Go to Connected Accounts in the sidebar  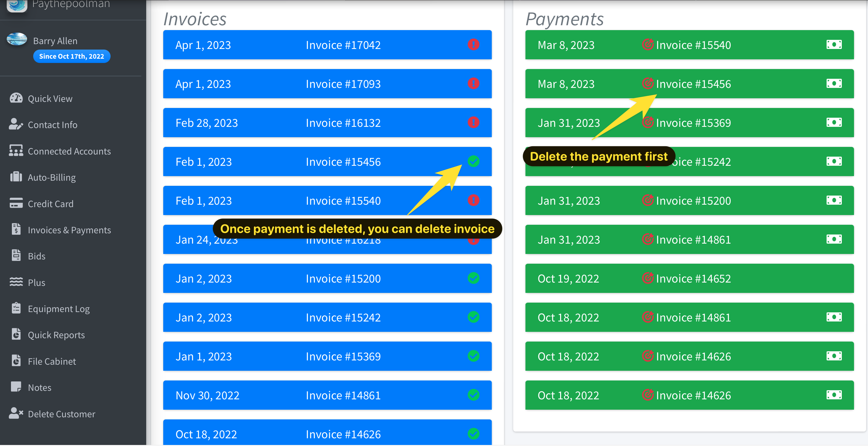coord(69,151)
